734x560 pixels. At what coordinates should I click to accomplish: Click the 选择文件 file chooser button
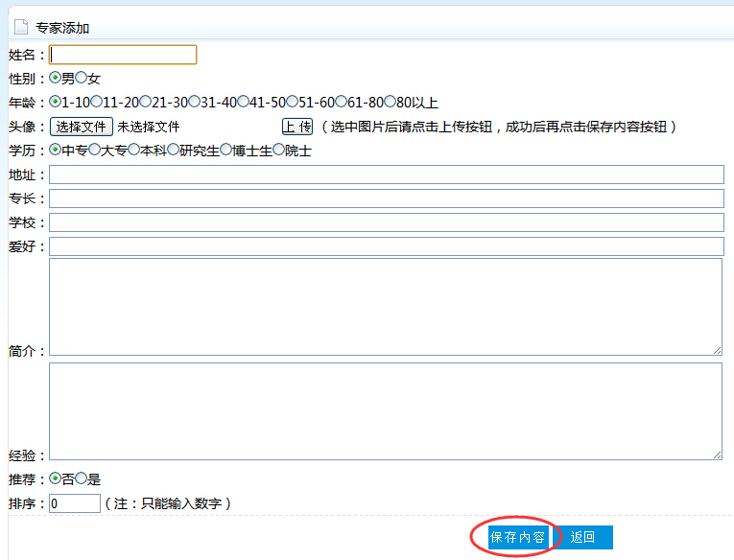click(82, 127)
